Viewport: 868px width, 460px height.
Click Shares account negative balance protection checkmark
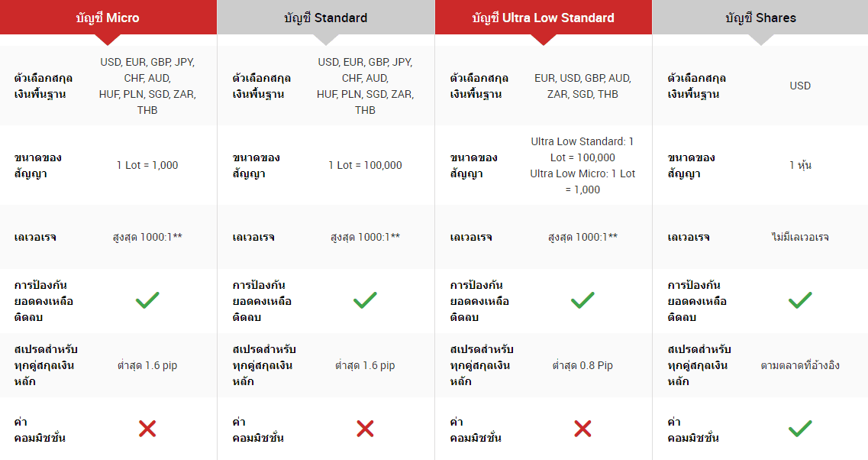point(800,300)
